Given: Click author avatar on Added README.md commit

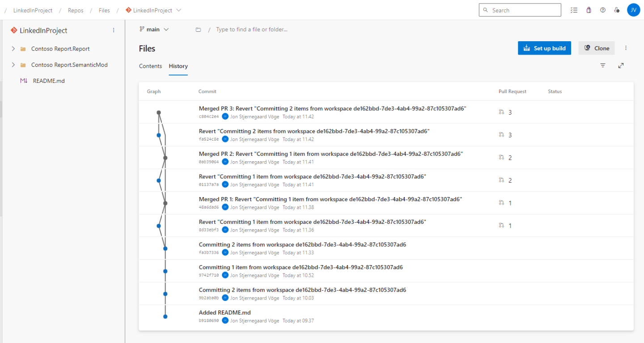Looking at the screenshot, I should [x=225, y=321].
